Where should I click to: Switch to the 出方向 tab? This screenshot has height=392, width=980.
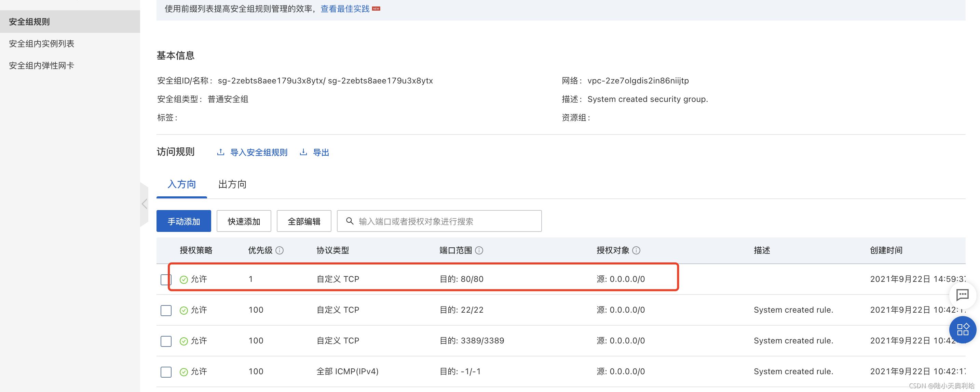232,184
